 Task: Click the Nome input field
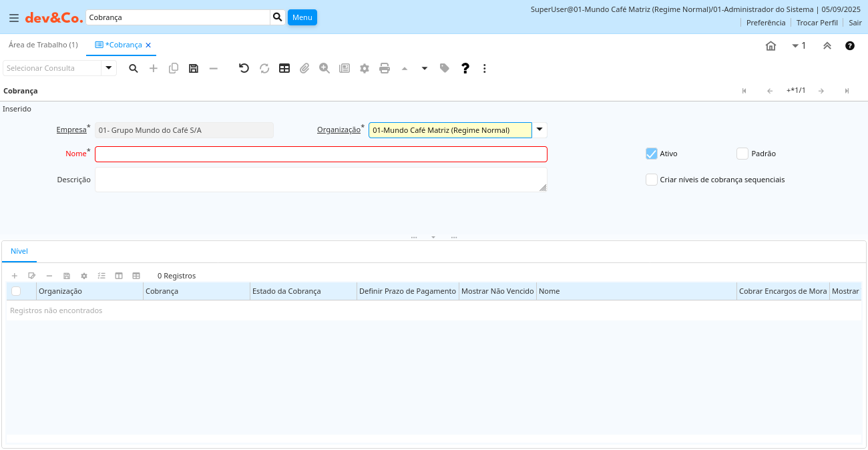320,154
